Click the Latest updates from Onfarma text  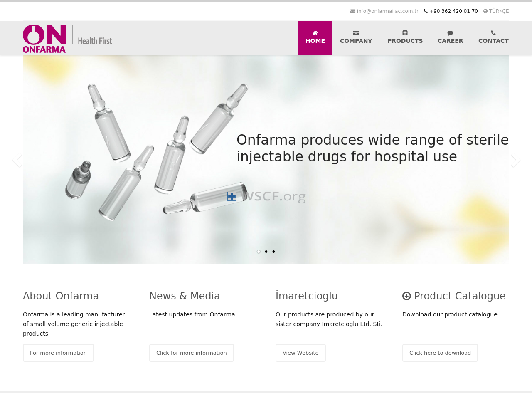click(192, 314)
